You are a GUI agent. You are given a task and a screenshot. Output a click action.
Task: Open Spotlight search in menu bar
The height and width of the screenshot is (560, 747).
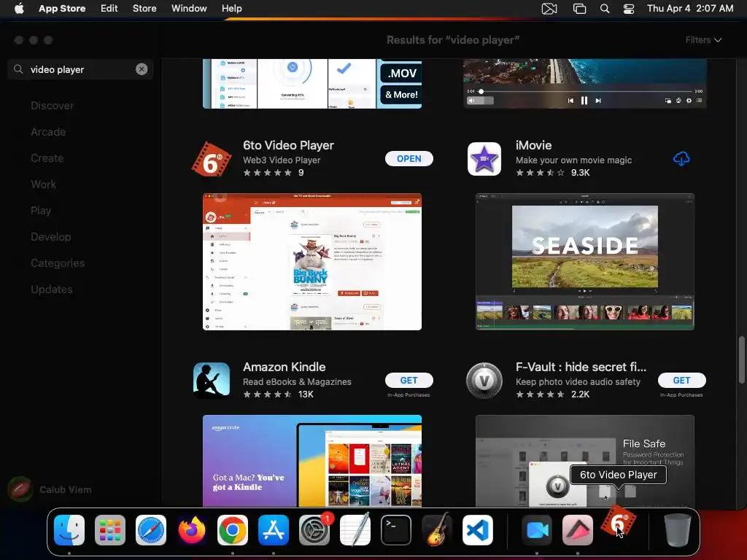(605, 8)
